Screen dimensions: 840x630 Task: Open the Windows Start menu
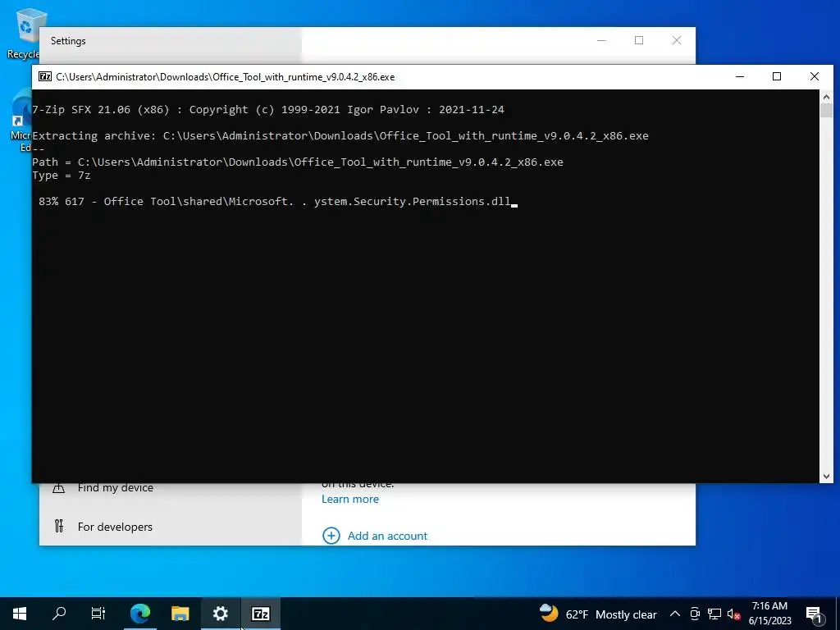(20, 614)
